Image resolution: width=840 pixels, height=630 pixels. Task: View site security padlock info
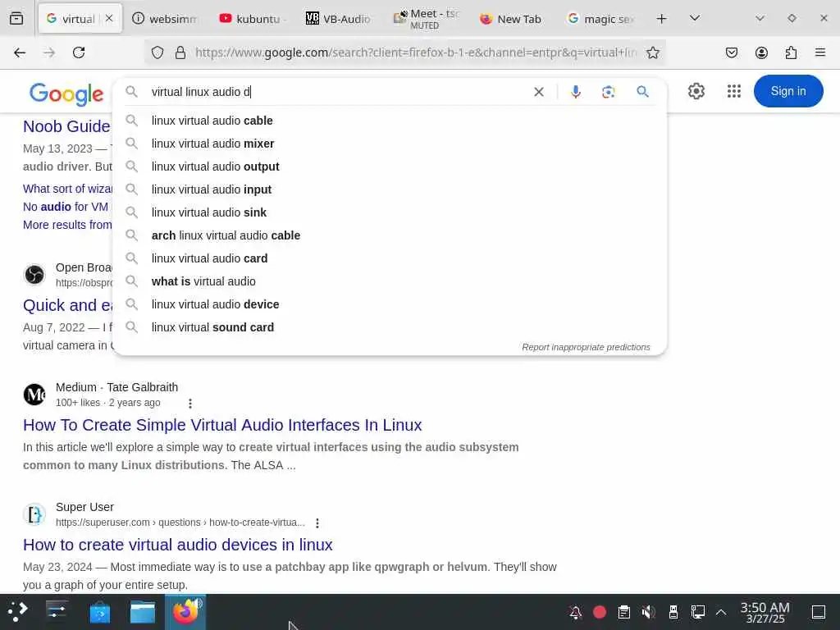pyautogui.click(x=180, y=52)
